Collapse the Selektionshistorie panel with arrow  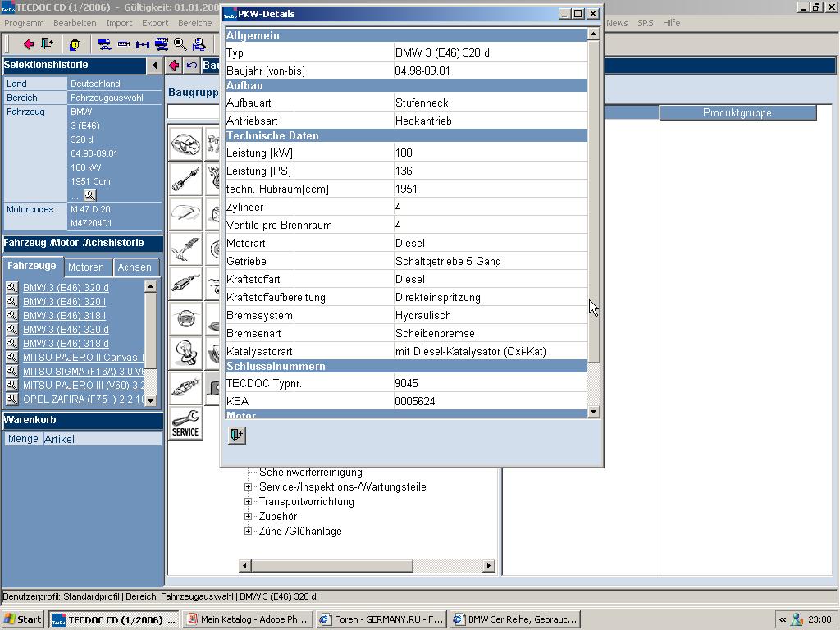click(155, 66)
